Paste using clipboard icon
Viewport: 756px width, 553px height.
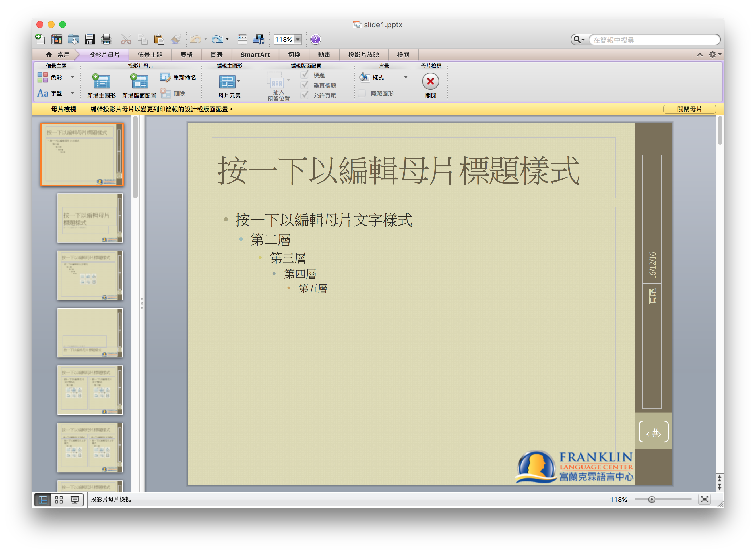click(159, 39)
